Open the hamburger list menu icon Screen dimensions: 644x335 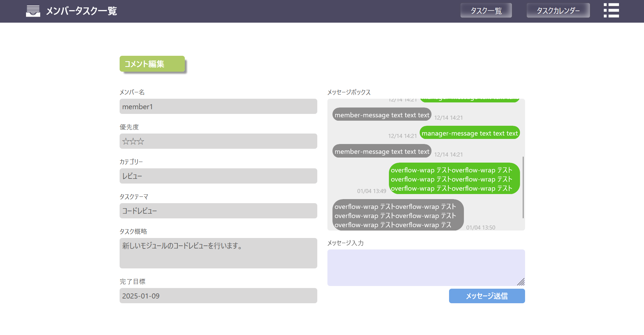tap(611, 10)
